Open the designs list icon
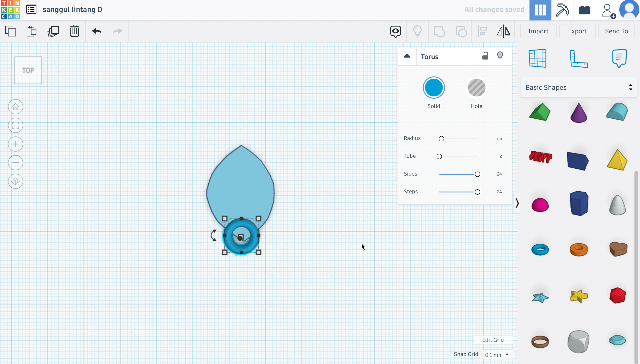This screenshot has height=364, width=640. [x=31, y=10]
